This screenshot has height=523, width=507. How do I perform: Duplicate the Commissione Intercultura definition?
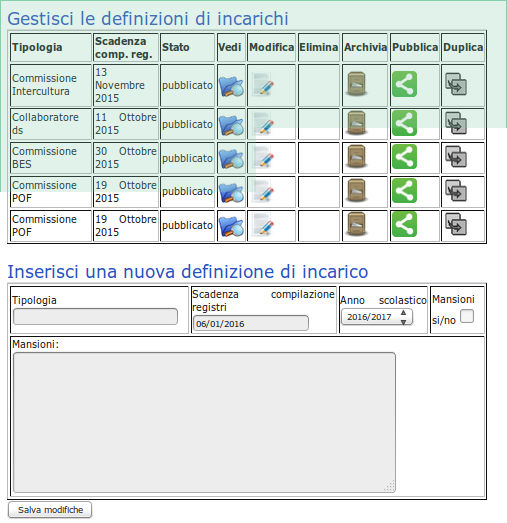(x=456, y=84)
